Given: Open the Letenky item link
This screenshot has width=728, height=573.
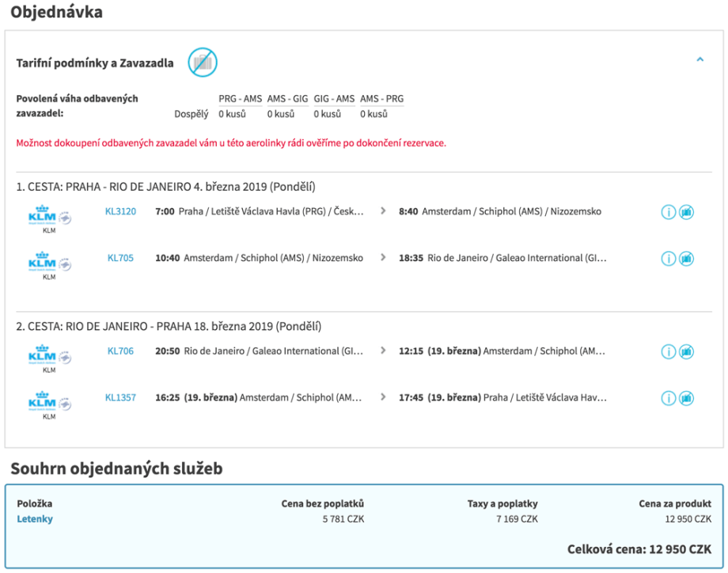Looking at the screenshot, I should (x=35, y=519).
